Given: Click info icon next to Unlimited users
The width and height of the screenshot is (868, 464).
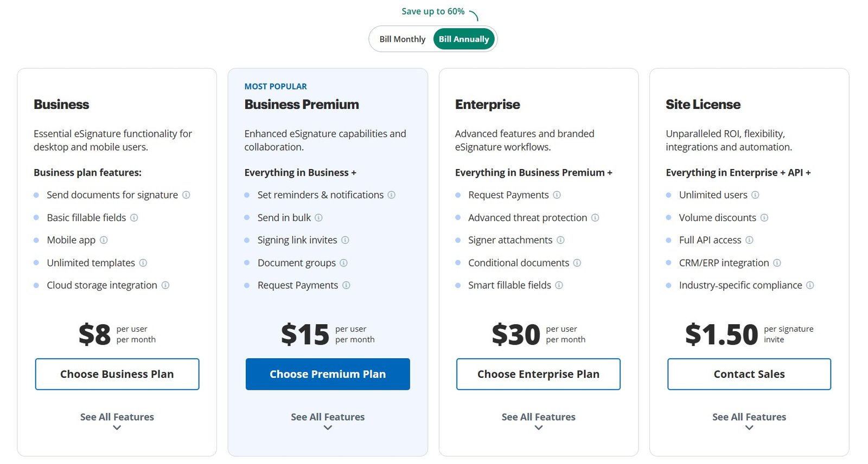Looking at the screenshot, I should (755, 195).
